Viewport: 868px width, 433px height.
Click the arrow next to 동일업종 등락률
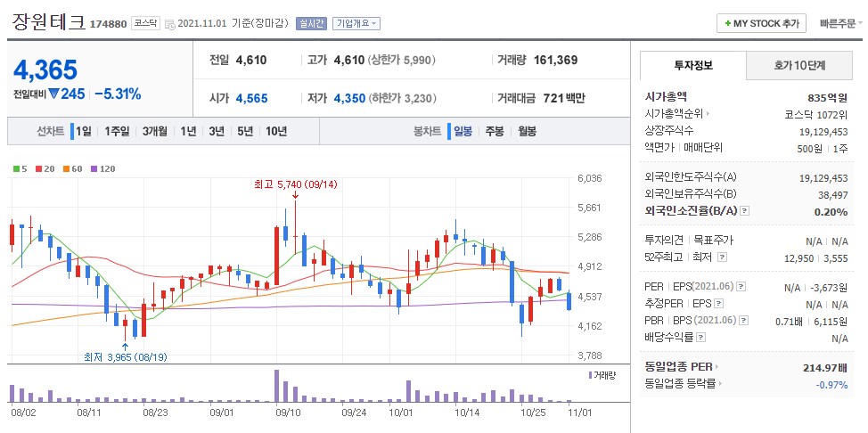[721, 382]
